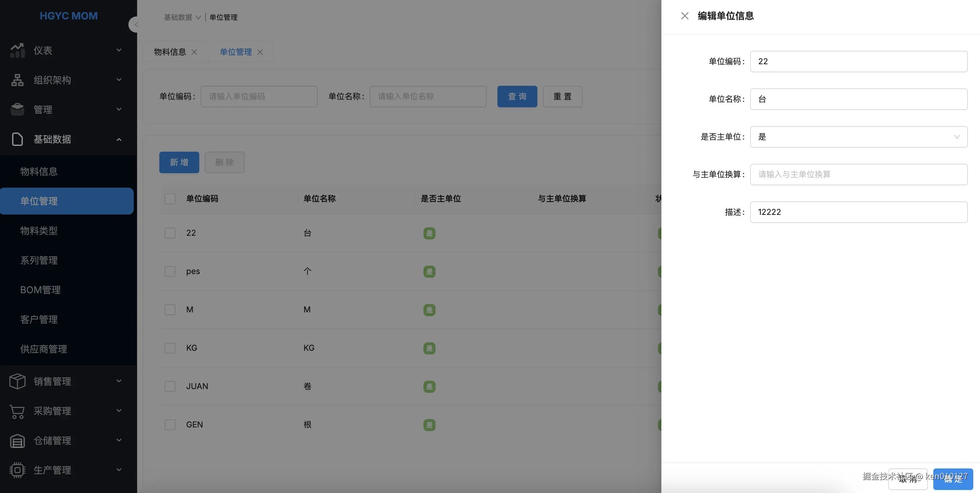
Task: Click the 组织架构 org-chart icon
Action: pyautogui.click(x=17, y=80)
